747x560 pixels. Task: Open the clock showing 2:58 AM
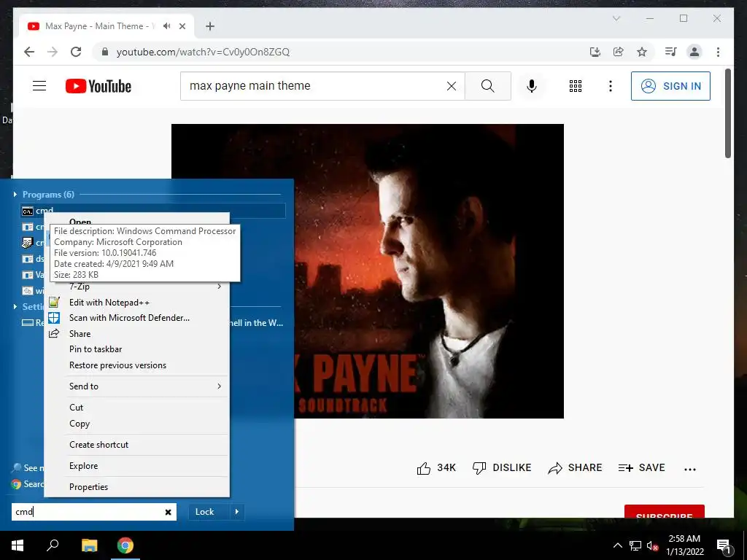click(684, 545)
